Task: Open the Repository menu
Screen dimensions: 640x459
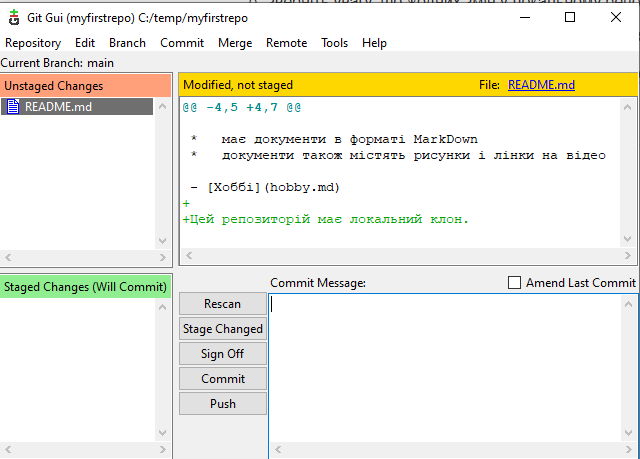Action: 33,43
